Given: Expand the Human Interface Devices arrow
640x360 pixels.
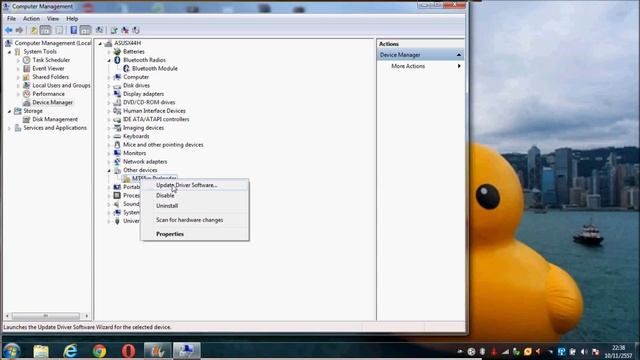Looking at the screenshot, I should [x=109, y=111].
